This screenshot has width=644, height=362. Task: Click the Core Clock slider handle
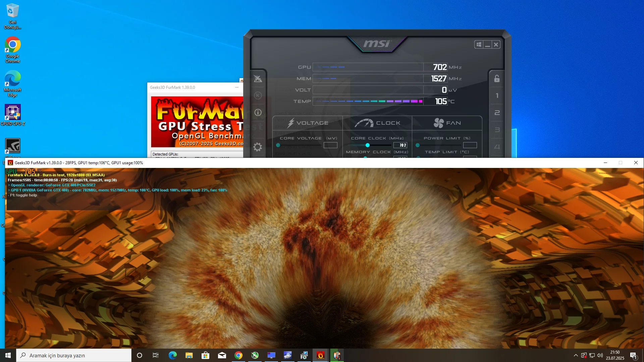[368, 145]
